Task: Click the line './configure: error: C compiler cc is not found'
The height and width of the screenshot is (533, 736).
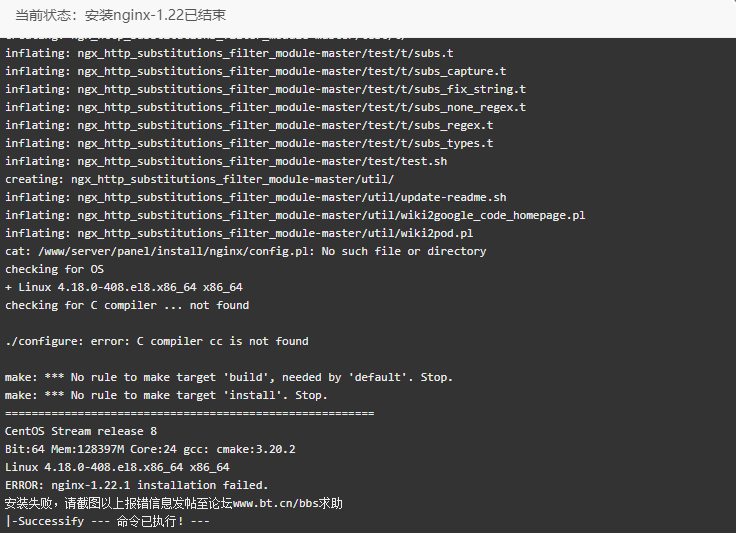Action: pyautogui.click(x=157, y=342)
